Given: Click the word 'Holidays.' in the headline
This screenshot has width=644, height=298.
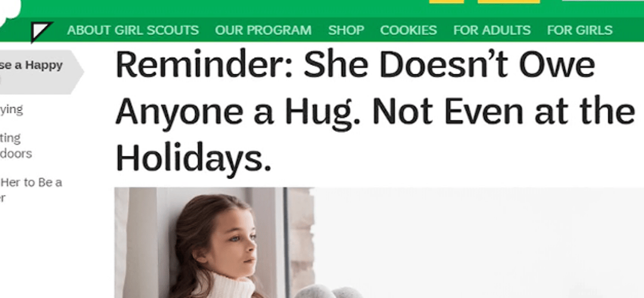Looking at the screenshot, I should pos(193,158).
